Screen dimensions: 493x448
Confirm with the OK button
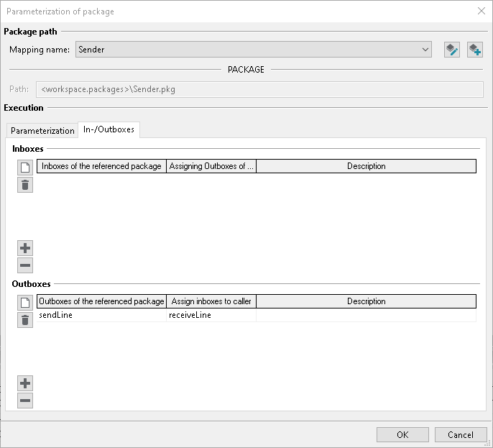pyautogui.click(x=402, y=435)
